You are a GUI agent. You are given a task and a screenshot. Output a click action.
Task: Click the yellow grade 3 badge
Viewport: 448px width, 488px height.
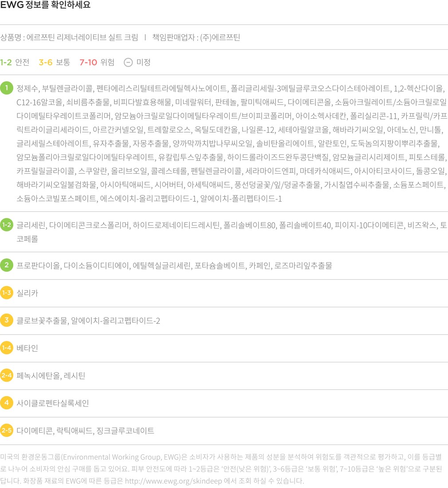[7, 321]
